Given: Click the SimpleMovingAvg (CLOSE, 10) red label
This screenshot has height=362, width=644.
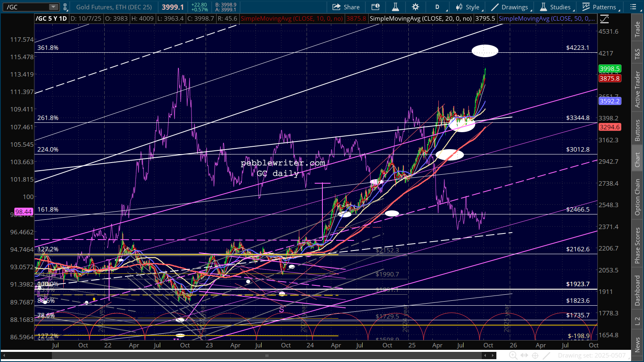Looking at the screenshot, I should 292,19.
